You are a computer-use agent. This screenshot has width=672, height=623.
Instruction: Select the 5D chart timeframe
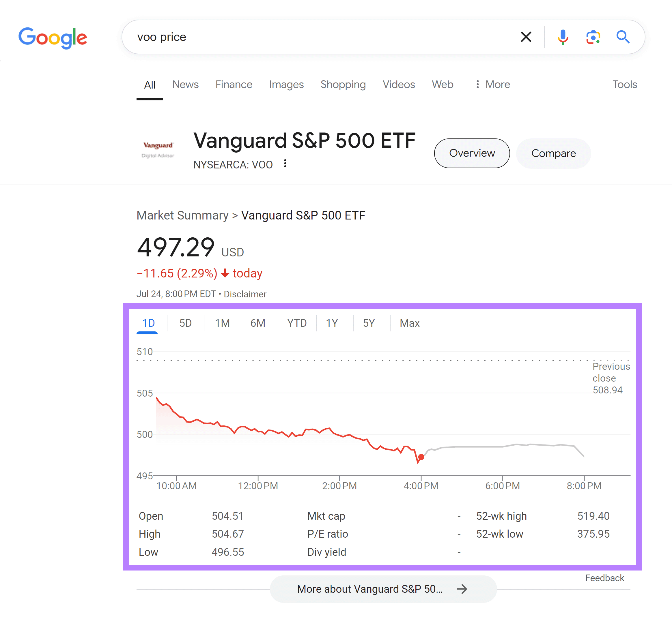pos(185,323)
